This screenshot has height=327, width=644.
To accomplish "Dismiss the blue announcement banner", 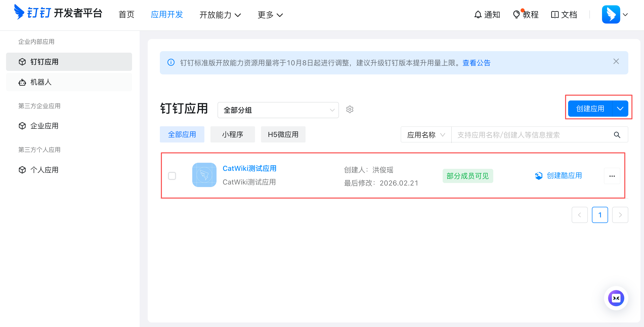I will pos(616,62).
